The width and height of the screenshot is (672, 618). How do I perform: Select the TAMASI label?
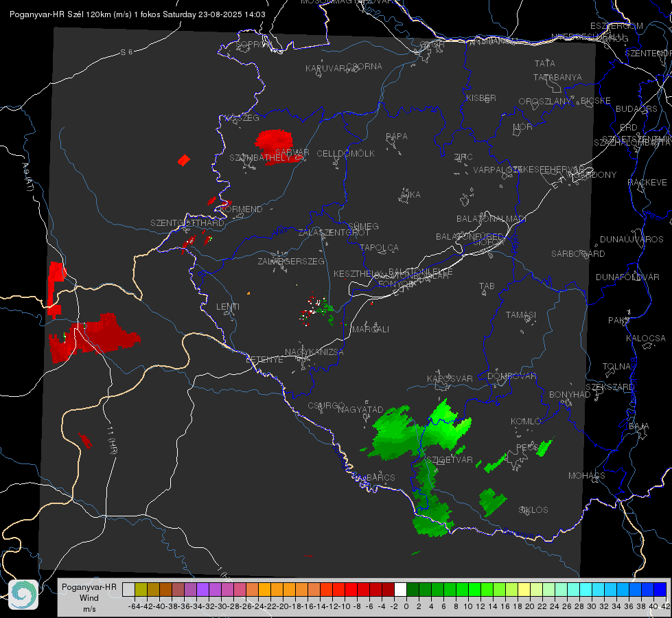[x=521, y=315]
